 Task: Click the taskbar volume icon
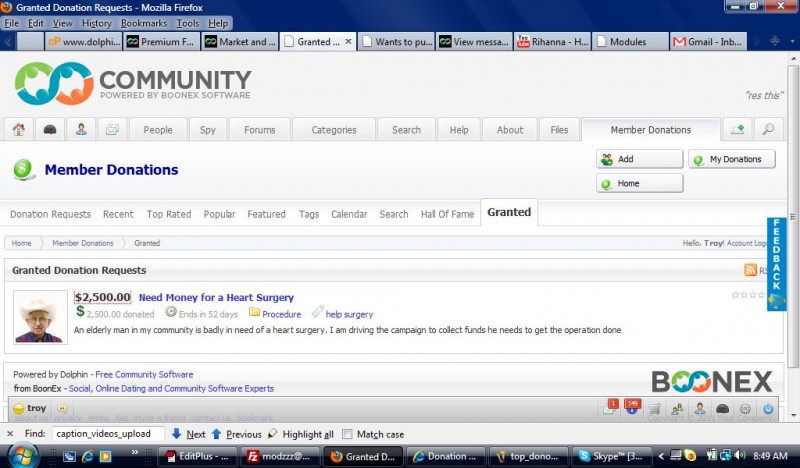(739, 455)
